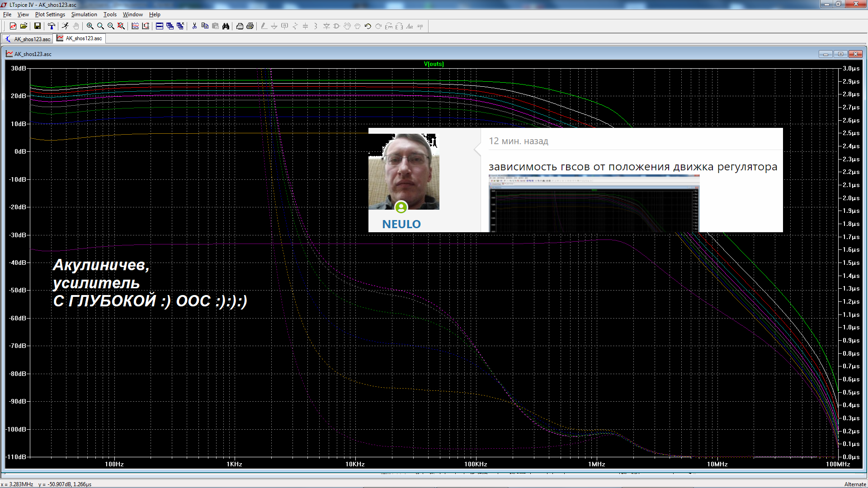Open the Plot Settings menu
The height and width of the screenshot is (488, 868).
coord(50,14)
